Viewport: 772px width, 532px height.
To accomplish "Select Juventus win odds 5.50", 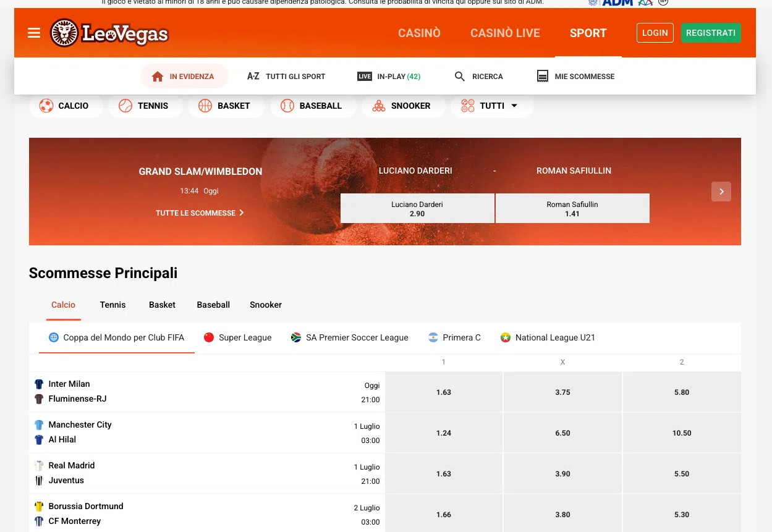I will point(682,473).
